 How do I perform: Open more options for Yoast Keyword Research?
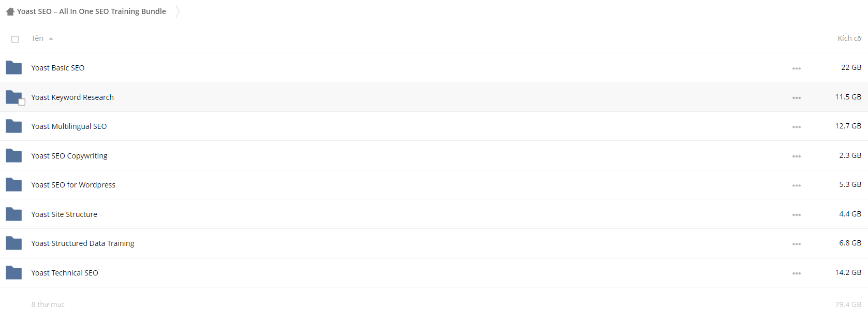(797, 98)
